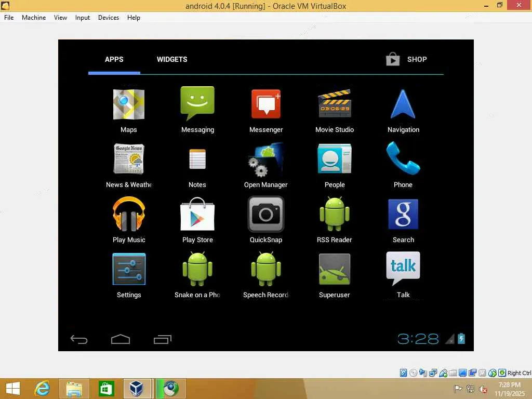532x399 pixels.
Task: Show Android recent apps
Action: pos(163,339)
